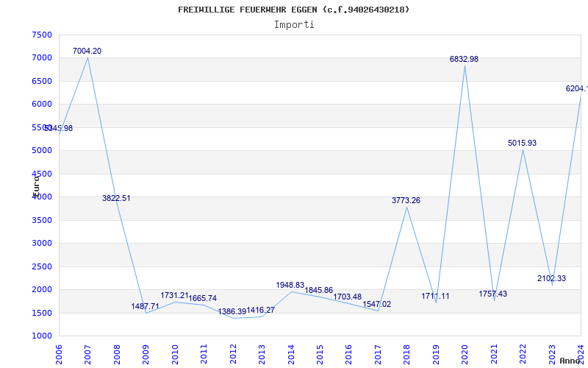Image resolution: width=588 pixels, height=368 pixels.
Task: Click the x-axis year 2009
Action: 146,355
